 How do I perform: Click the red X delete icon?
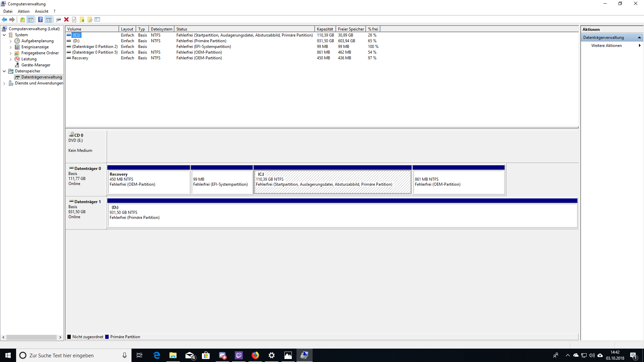pos(66,19)
